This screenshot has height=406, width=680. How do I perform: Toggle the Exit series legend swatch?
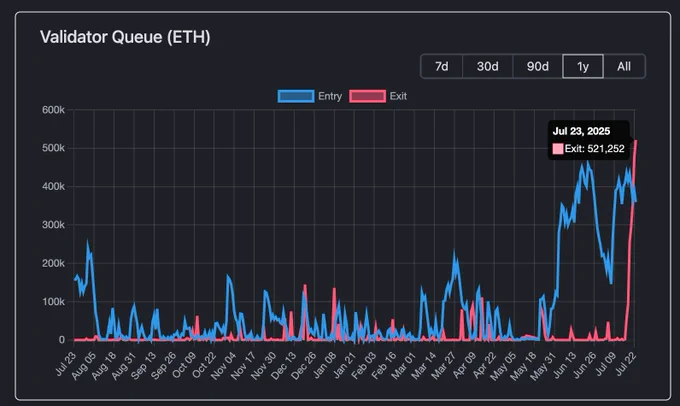(x=367, y=96)
